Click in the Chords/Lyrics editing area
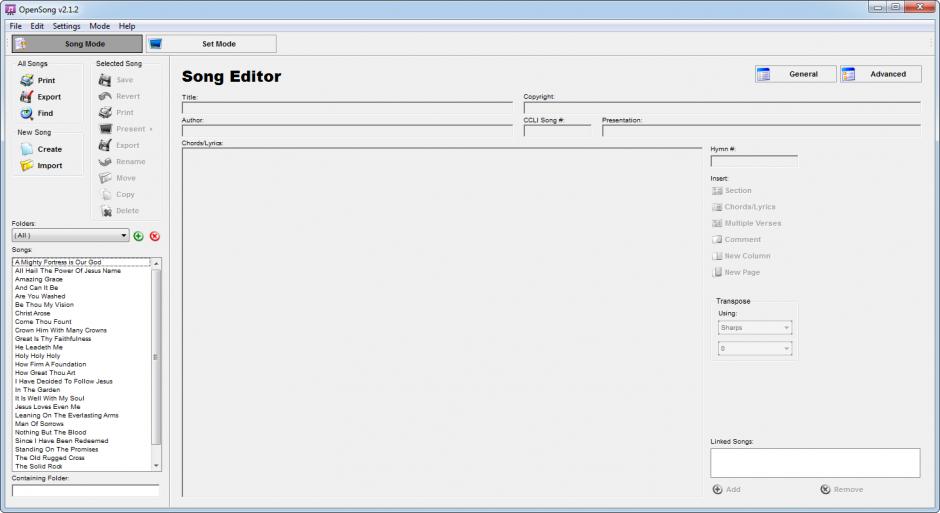This screenshot has width=940, height=513. (x=442, y=322)
